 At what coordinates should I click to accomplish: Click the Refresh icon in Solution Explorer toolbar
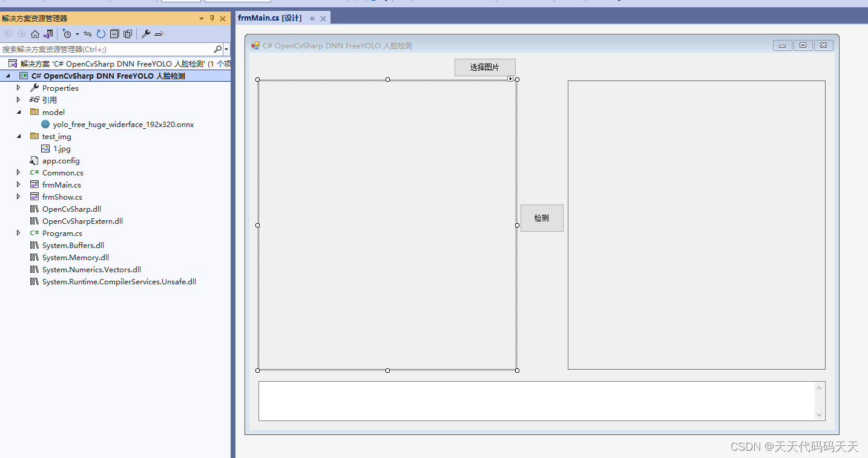point(100,34)
